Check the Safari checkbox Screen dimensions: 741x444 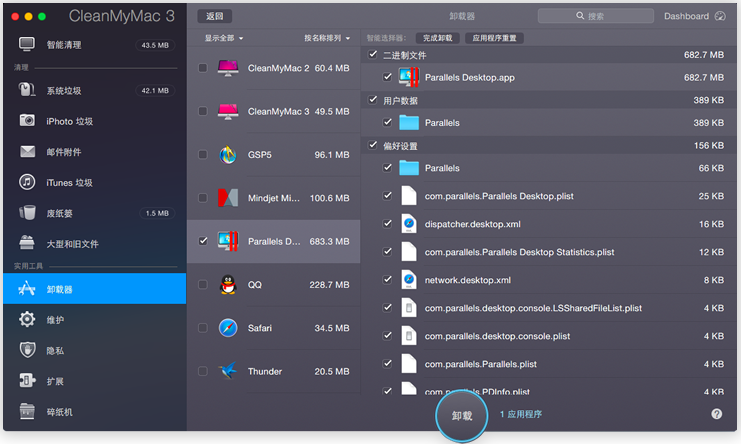click(x=203, y=328)
